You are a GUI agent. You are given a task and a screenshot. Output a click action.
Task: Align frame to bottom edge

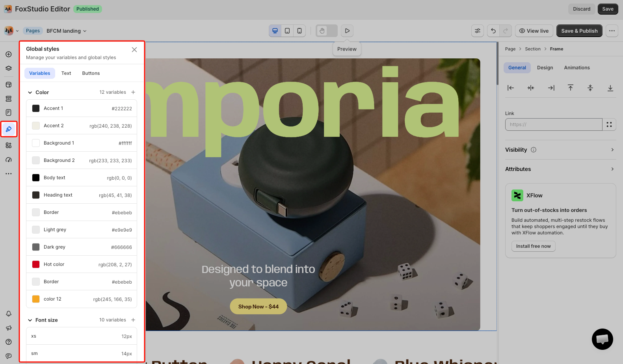610,88
